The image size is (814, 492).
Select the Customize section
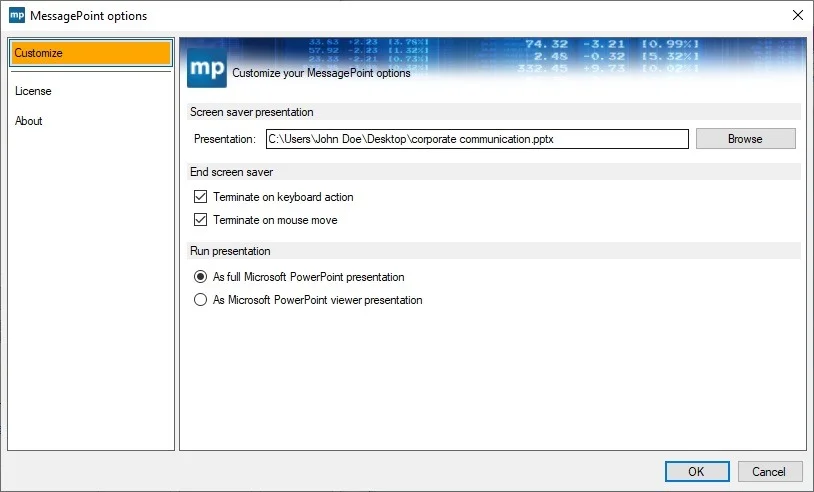coord(91,53)
